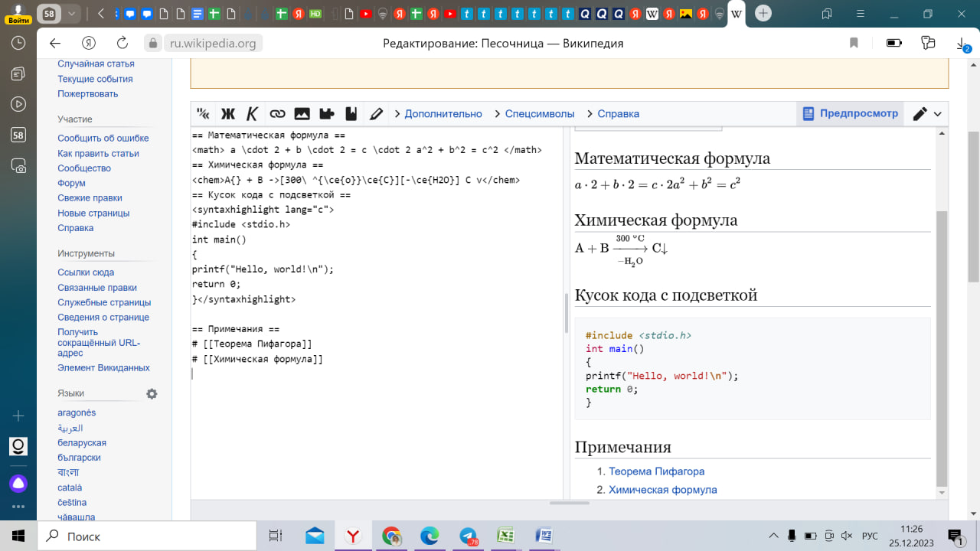
Task: Insert an image via the picture icon
Action: tap(302, 114)
